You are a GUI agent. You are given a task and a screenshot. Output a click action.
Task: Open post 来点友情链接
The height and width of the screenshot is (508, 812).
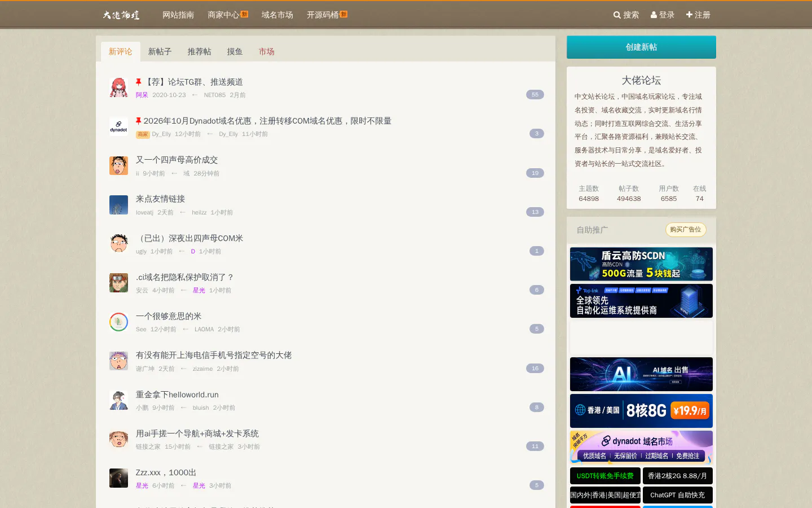click(x=160, y=199)
